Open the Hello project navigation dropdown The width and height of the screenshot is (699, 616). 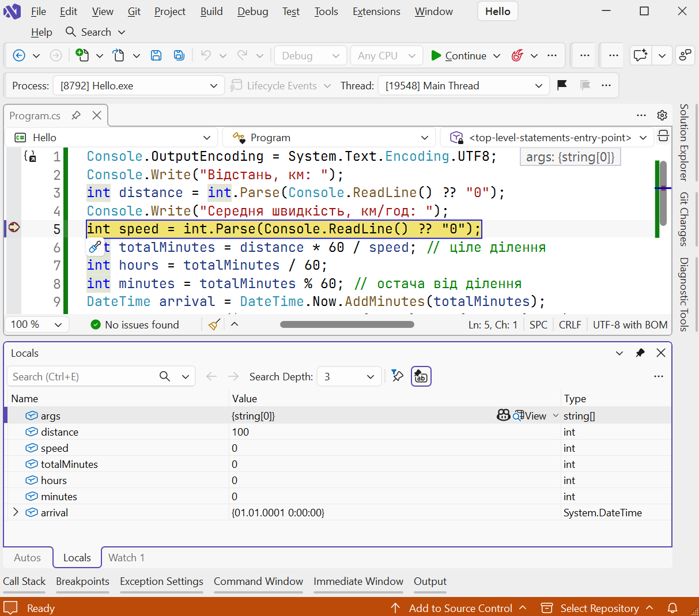click(x=112, y=138)
